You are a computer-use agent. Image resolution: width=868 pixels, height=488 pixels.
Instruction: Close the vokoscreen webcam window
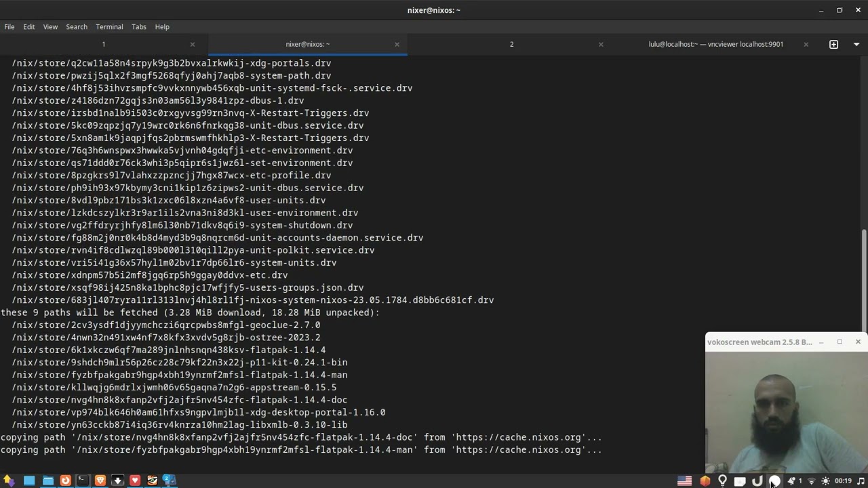[x=858, y=342]
